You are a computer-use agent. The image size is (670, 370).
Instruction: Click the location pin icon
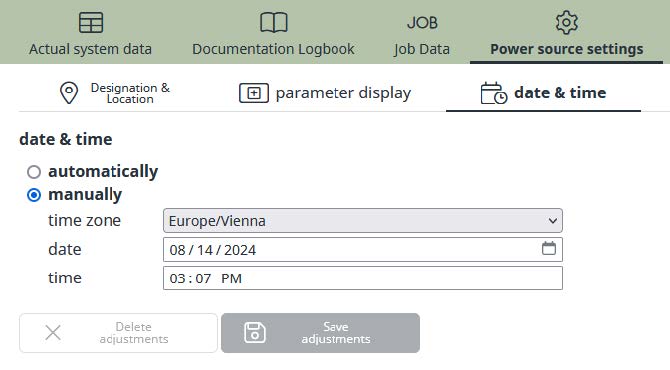[69, 93]
